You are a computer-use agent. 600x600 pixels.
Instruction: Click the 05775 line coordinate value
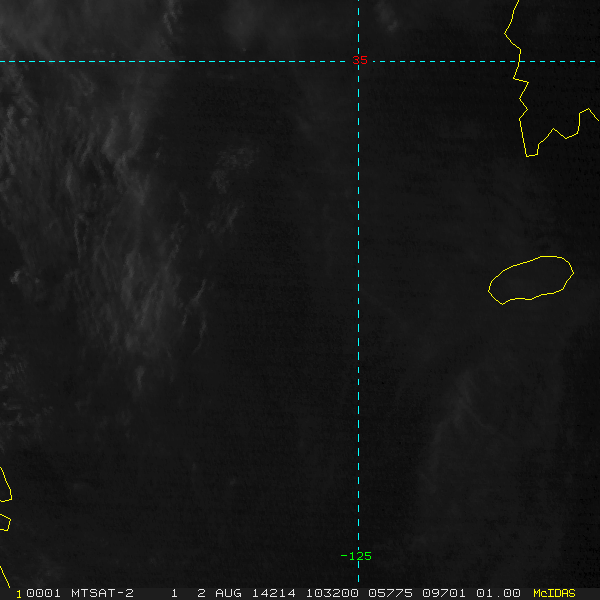[390, 593]
